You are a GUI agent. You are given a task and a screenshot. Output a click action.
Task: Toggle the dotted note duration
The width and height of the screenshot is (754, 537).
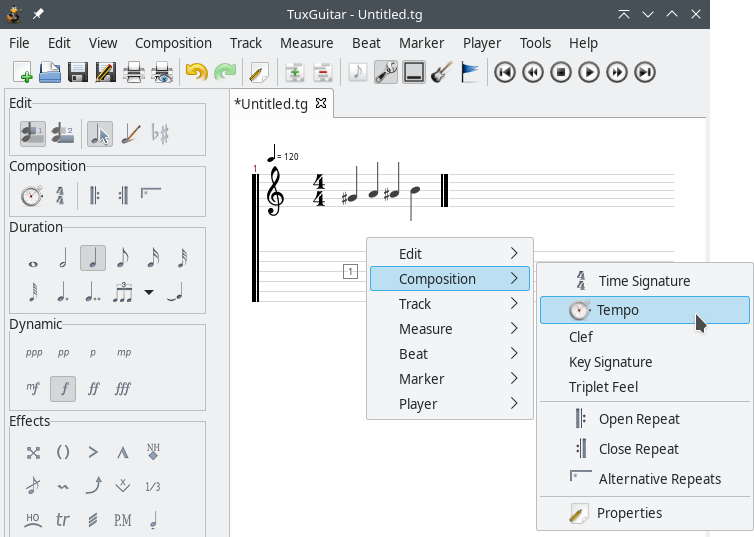[63, 293]
